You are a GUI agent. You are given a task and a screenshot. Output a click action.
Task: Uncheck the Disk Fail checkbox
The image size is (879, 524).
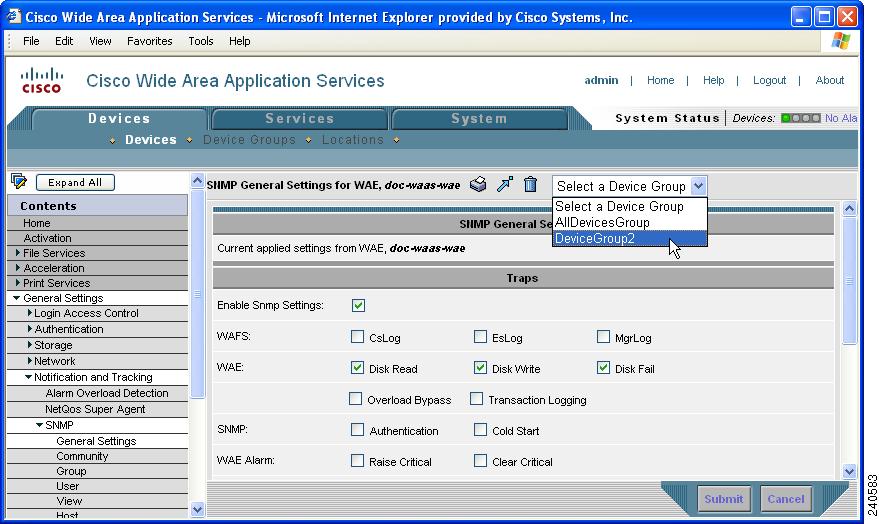pos(603,368)
